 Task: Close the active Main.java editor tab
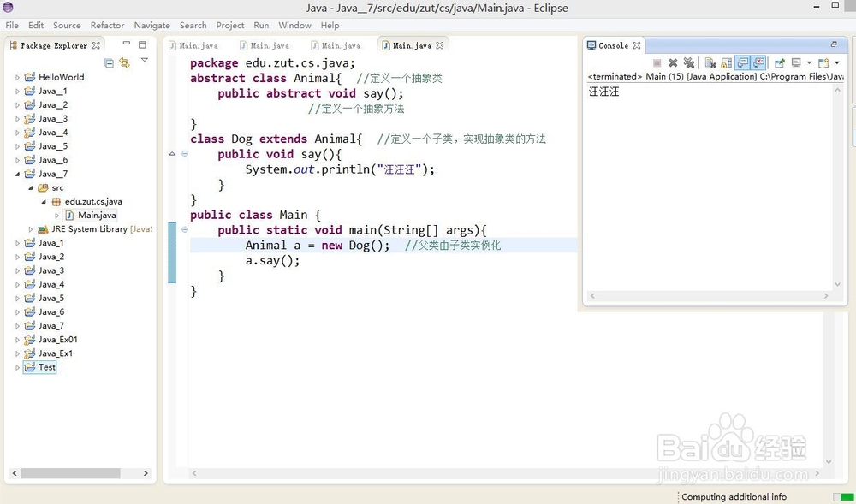click(x=440, y=45)
